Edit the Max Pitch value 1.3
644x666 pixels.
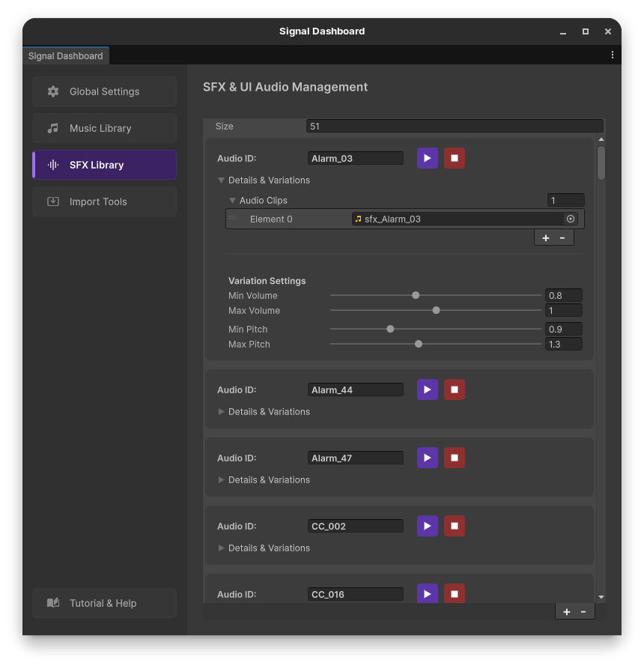[x=564, y=344]
